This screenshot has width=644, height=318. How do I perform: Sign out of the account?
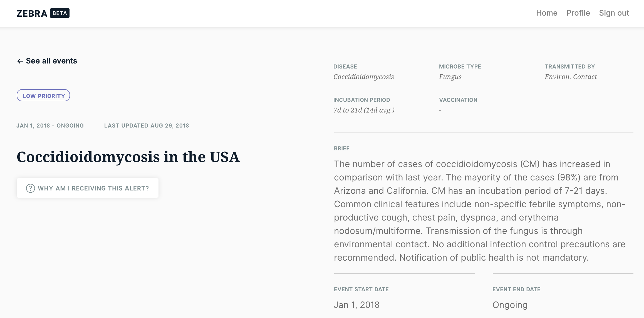[614, 13]
